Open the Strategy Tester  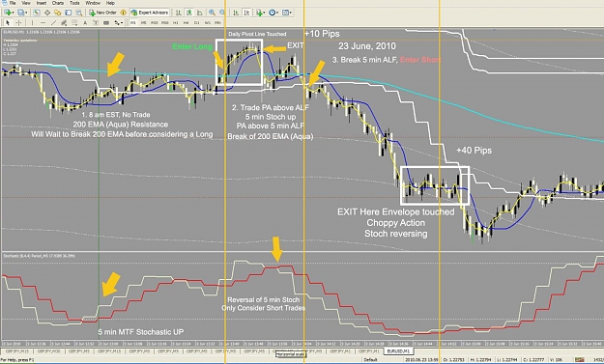click(79, 13)
